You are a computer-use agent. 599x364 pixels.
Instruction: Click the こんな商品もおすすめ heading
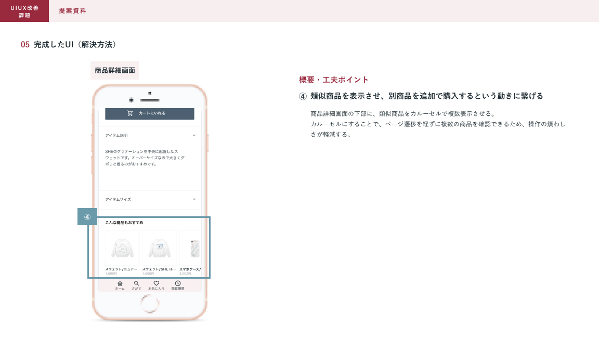coord(124,223)
